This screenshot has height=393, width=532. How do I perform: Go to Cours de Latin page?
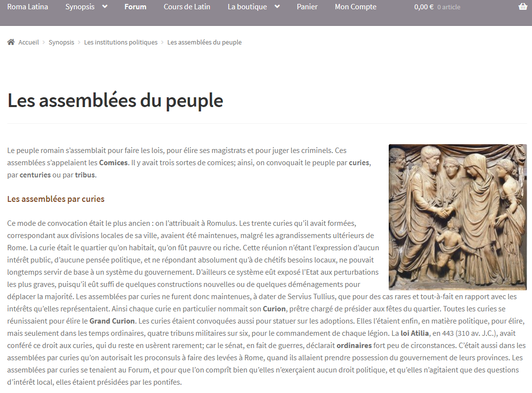point(187,7)
